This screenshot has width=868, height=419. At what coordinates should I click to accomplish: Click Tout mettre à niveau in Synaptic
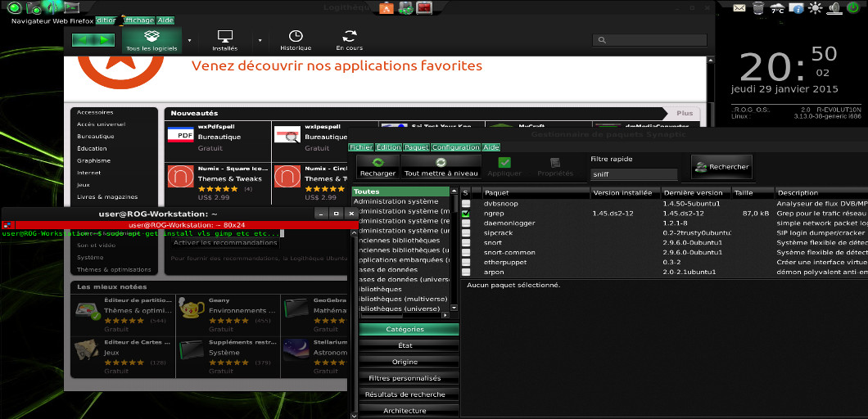click(441, 167)
